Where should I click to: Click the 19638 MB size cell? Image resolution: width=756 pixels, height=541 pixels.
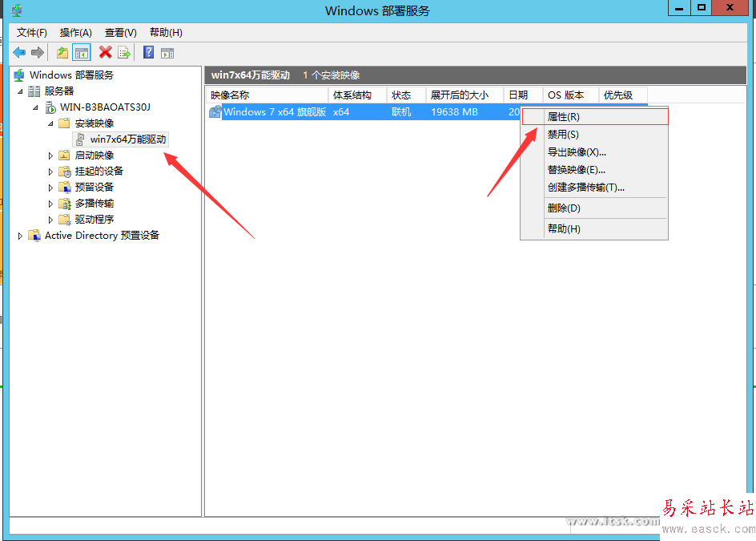coord(455,112)
